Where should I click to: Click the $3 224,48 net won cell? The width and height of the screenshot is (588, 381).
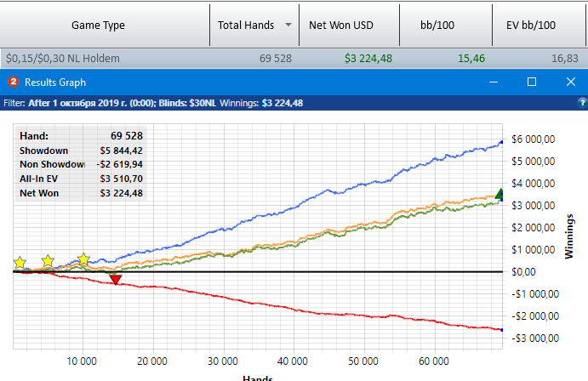tap(368, 59)
